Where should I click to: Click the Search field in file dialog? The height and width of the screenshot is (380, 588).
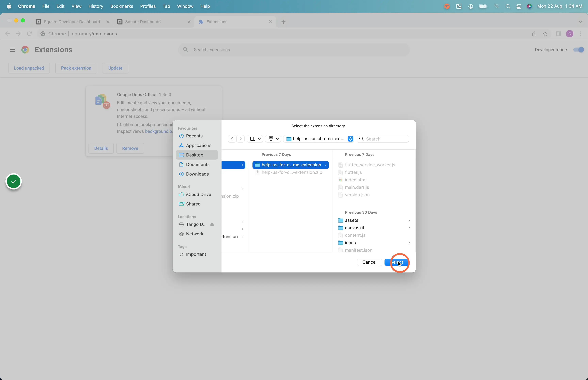(x=383, y=139)
